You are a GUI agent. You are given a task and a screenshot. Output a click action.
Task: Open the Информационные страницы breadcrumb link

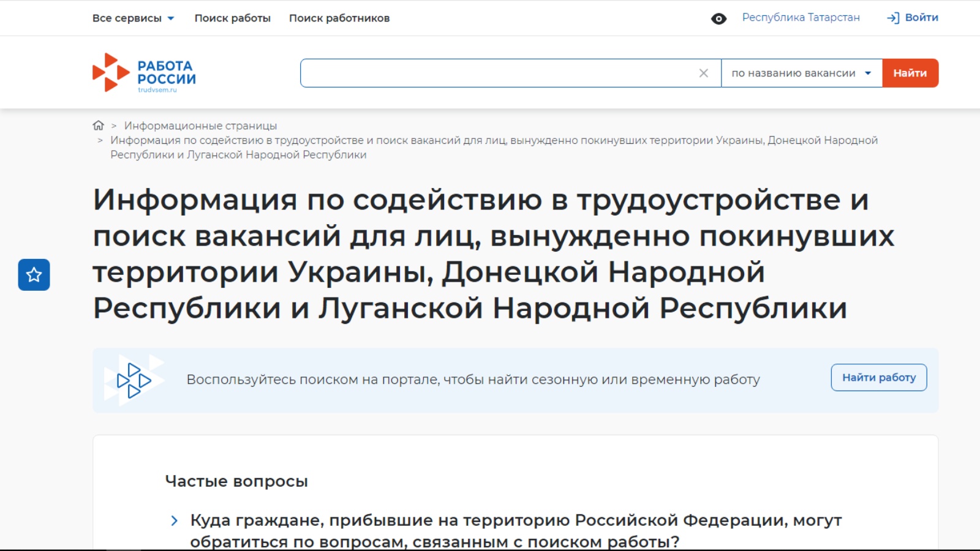coord(200,126)
